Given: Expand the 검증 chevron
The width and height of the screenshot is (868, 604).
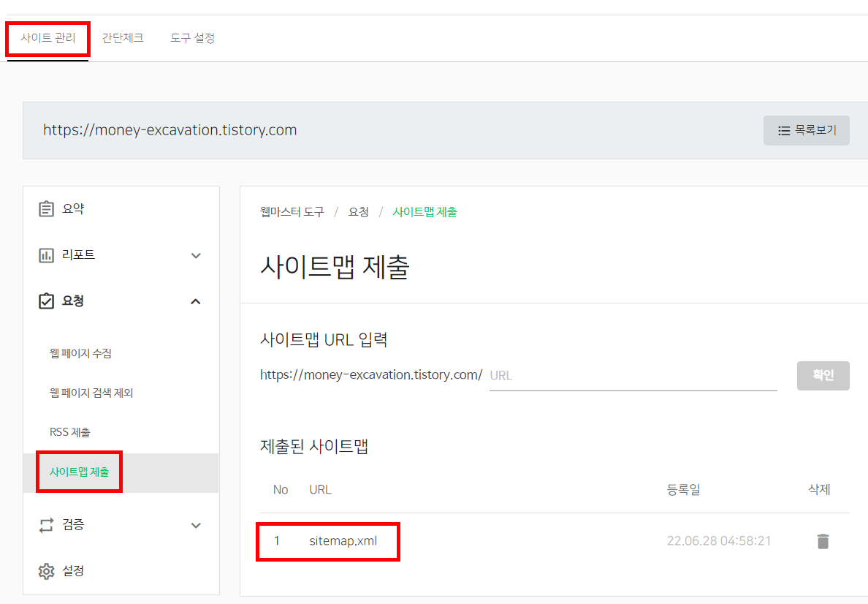Looking at the screenshot, I should (x=195, y=525).
